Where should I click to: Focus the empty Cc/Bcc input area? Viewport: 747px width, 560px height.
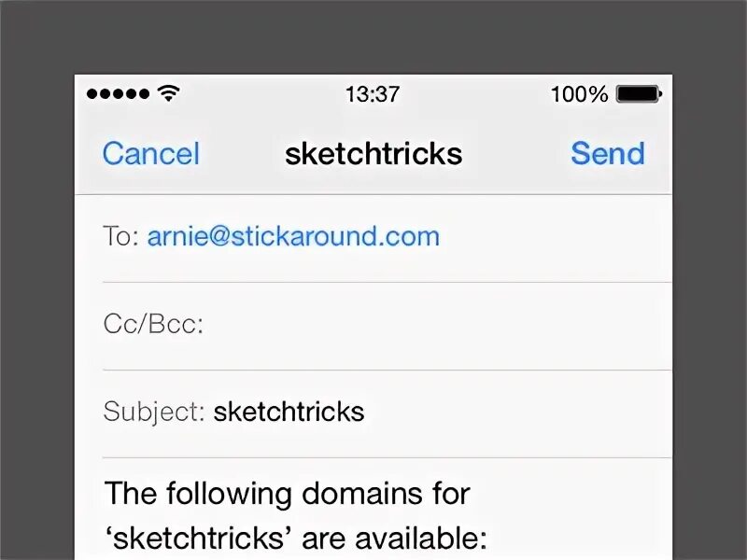436,326
